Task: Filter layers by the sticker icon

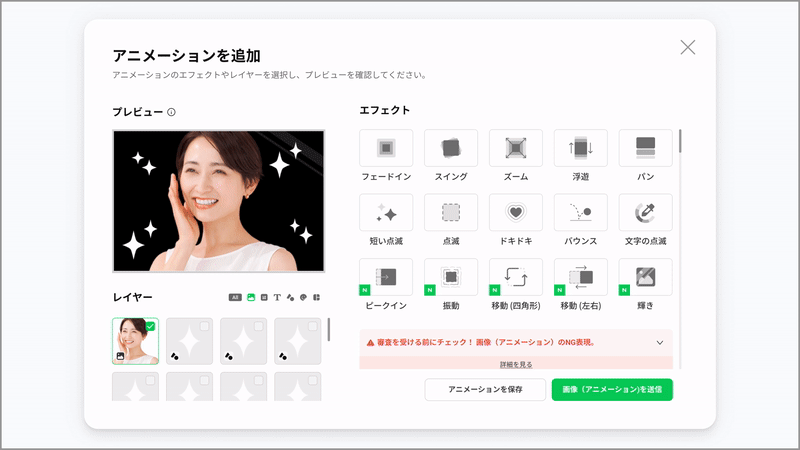Action: coord(304,297)
